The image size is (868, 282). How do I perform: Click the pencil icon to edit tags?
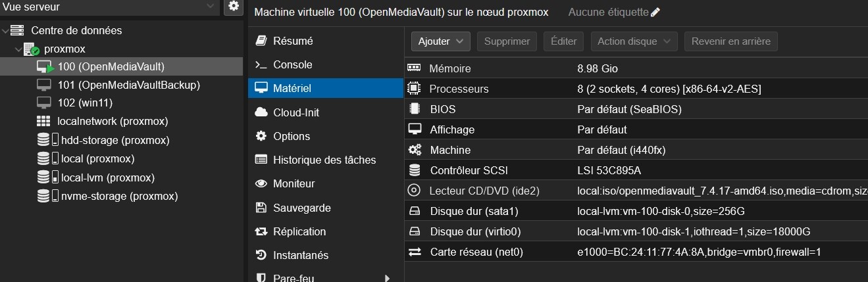[x=655, y=12]
